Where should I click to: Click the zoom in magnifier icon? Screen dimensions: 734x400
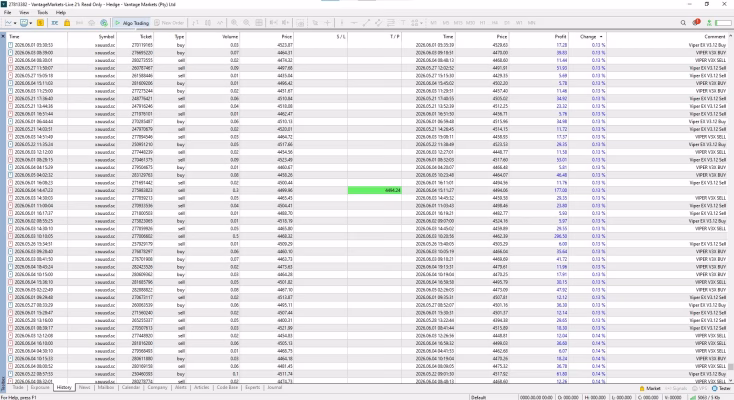234,22
